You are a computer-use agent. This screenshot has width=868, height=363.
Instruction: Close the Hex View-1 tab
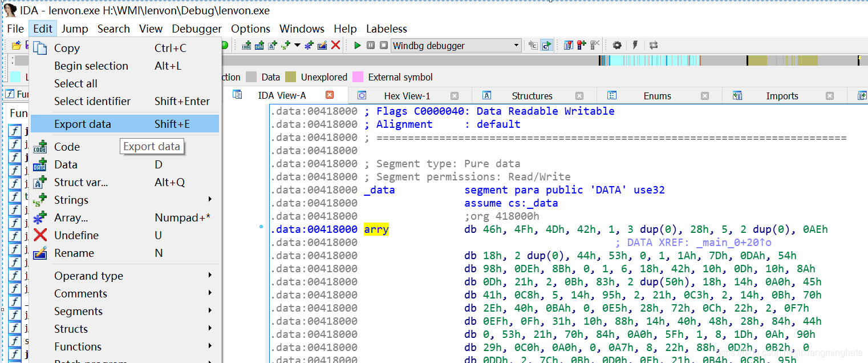(455, 96)
